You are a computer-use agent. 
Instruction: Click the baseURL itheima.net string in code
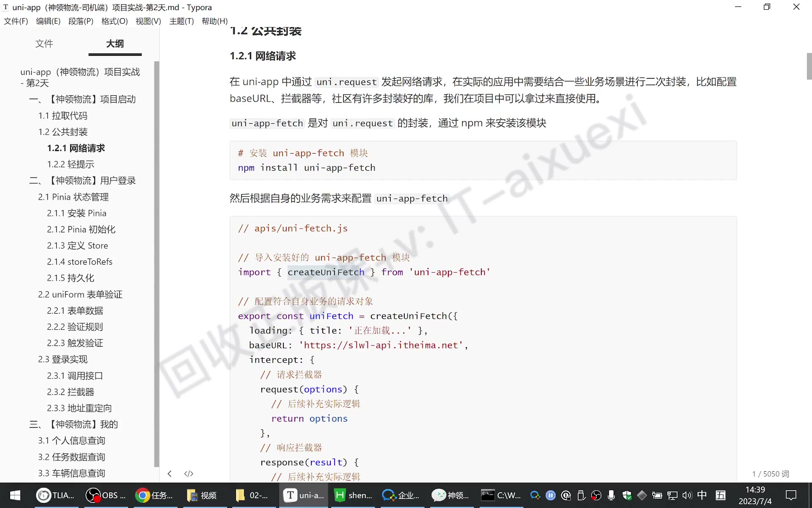point(381,345)
